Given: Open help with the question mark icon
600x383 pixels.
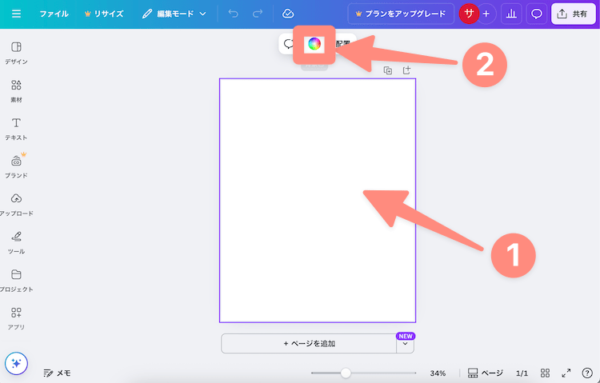Looking at the screenshot, I should click(x=587, y=373).
